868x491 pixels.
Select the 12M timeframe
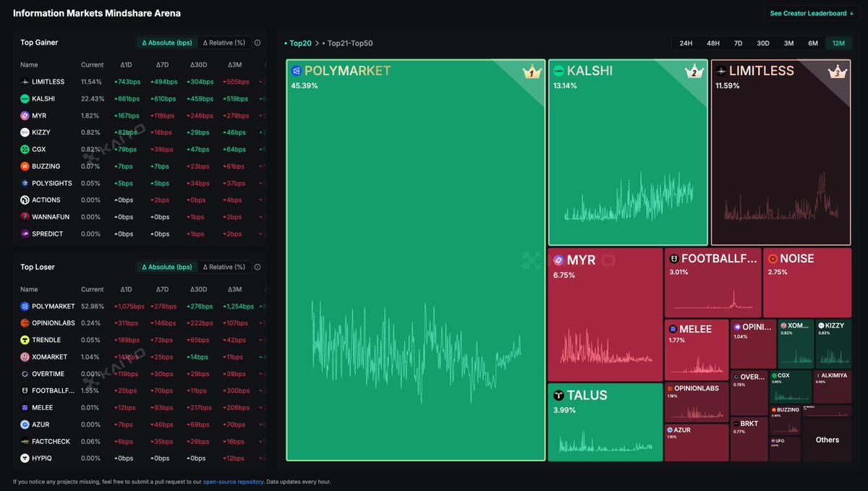(x=838, y=43)
